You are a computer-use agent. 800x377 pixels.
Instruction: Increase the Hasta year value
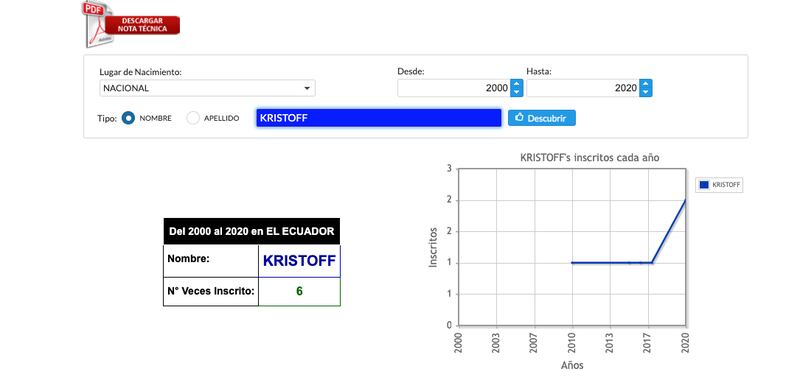646,84
